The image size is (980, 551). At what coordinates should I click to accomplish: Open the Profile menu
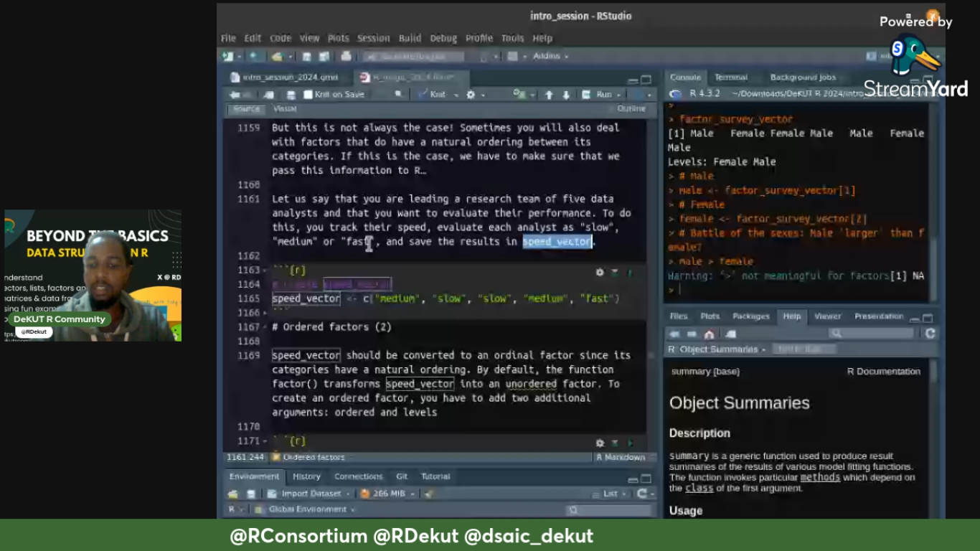[479, 38]
